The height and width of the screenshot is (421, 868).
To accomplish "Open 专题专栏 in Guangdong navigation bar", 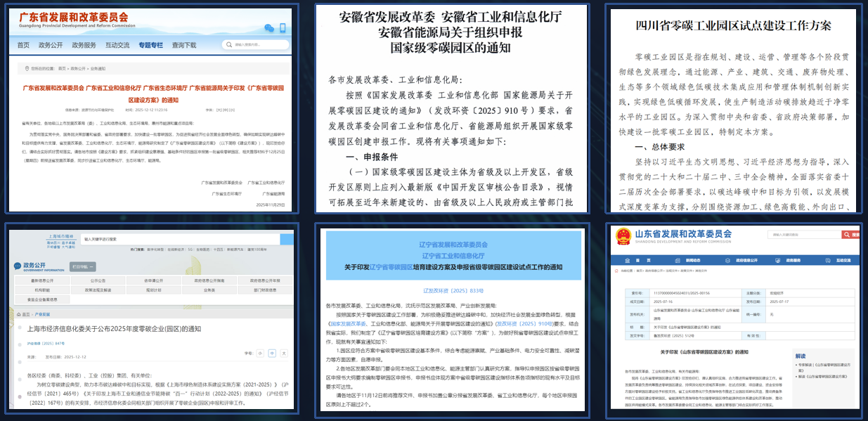I will click(x=150, y=45).
